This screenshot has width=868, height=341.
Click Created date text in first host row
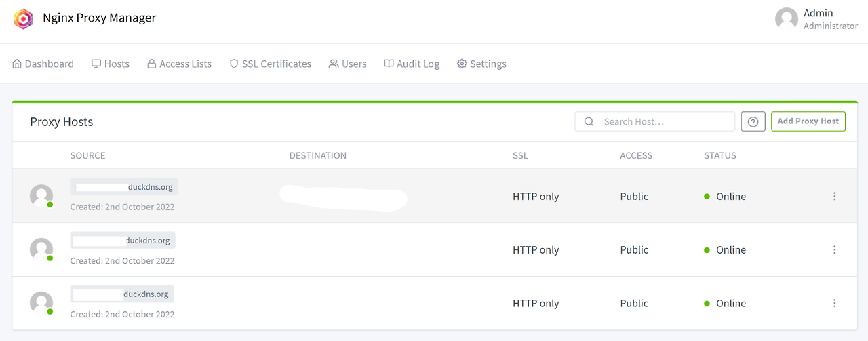(122, 207)
